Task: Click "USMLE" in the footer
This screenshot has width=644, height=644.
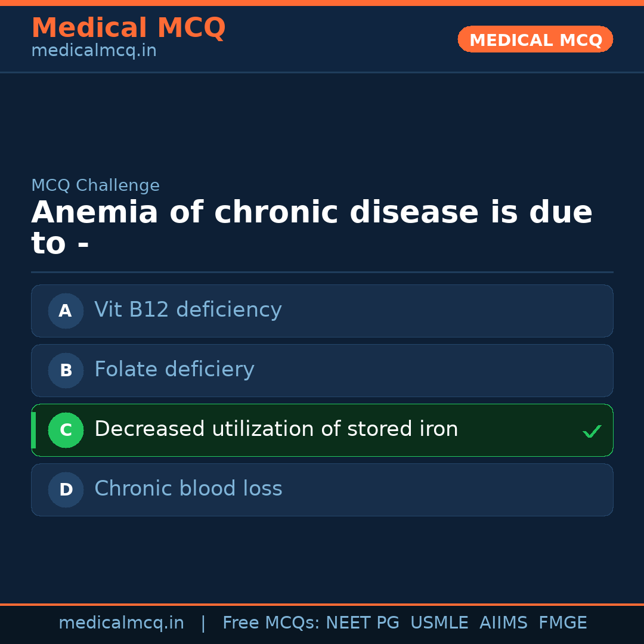Action: click(x=439, y=623)
